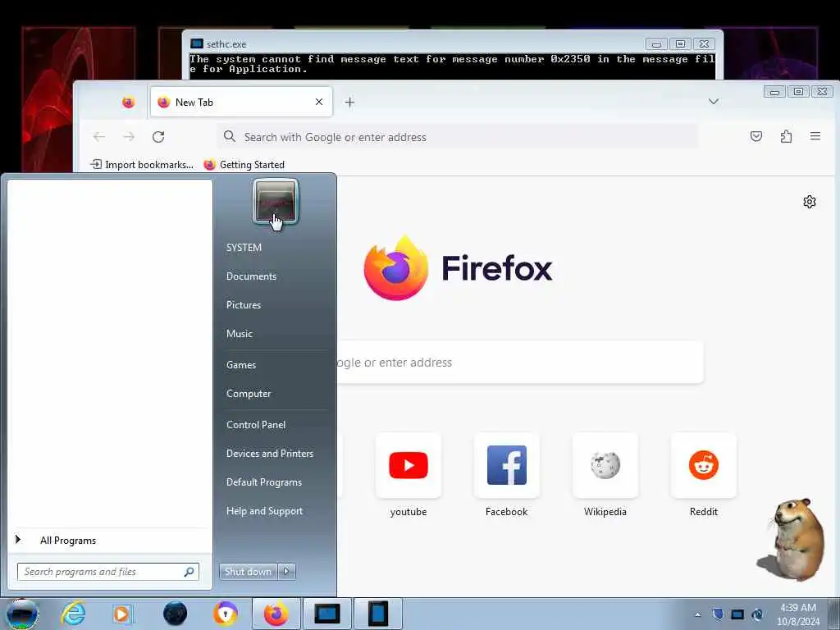Open the Firefox hamburger application menu
The width and height of the screenshot is (840, 630).
coord(815,137)
